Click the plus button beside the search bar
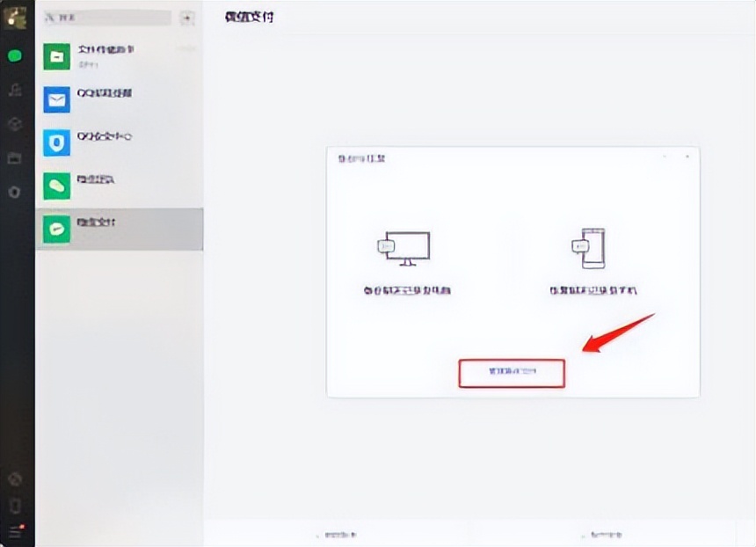Viewport: 756px width, 547px height. (x=186, y=18)
